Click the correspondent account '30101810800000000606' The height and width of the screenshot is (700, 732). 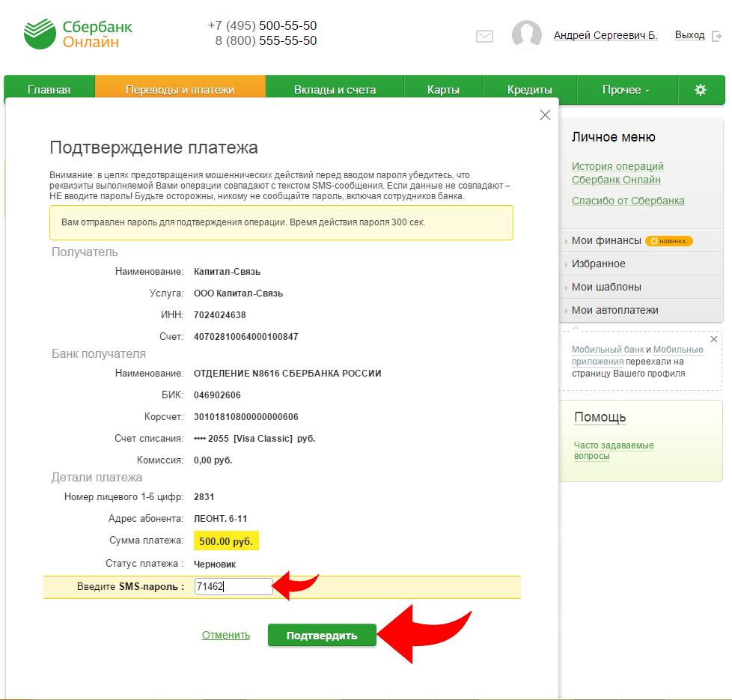[246, 417]
